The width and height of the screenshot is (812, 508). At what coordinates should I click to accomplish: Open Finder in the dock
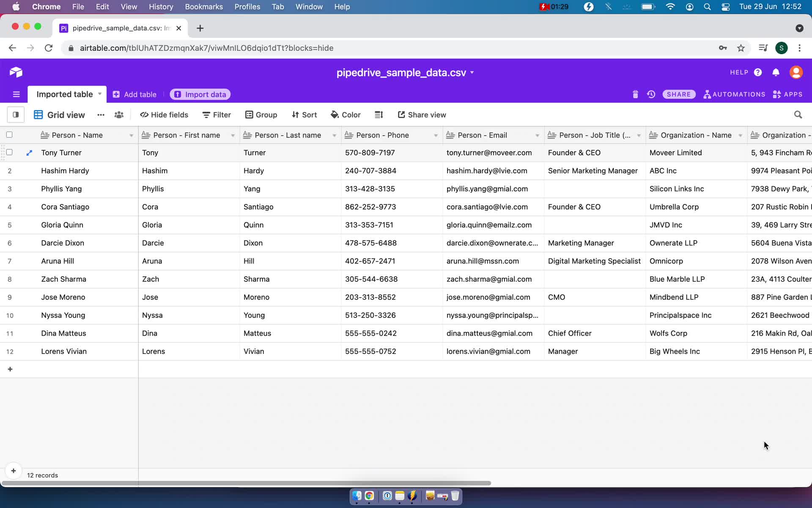click(357, 496)
